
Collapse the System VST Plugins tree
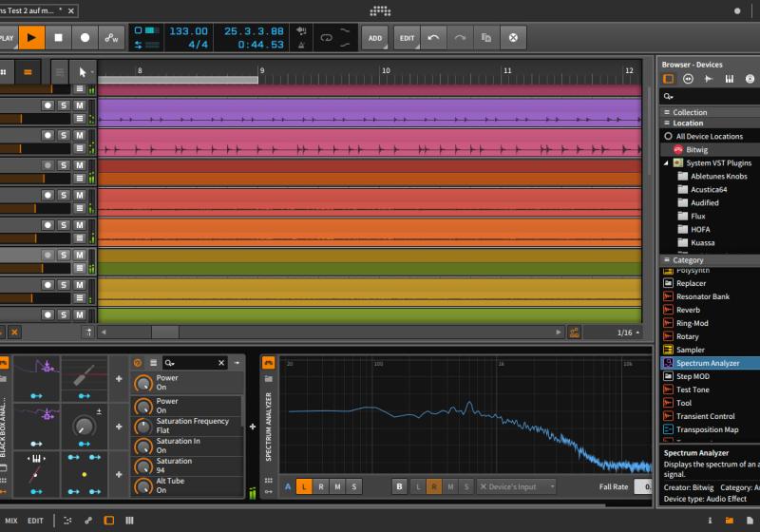coord(666,163)
